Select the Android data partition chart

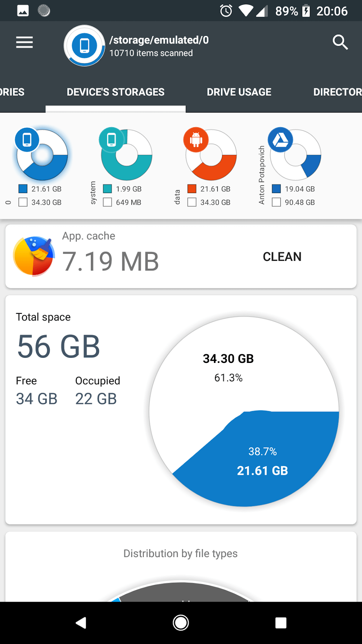pyautogui.click(x=211, y=155)
